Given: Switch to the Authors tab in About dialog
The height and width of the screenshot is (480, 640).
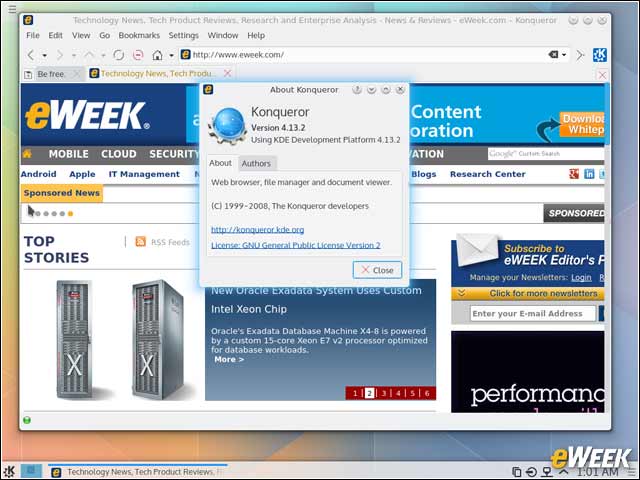Looking at the screenshot, I should tap(256, 163).
